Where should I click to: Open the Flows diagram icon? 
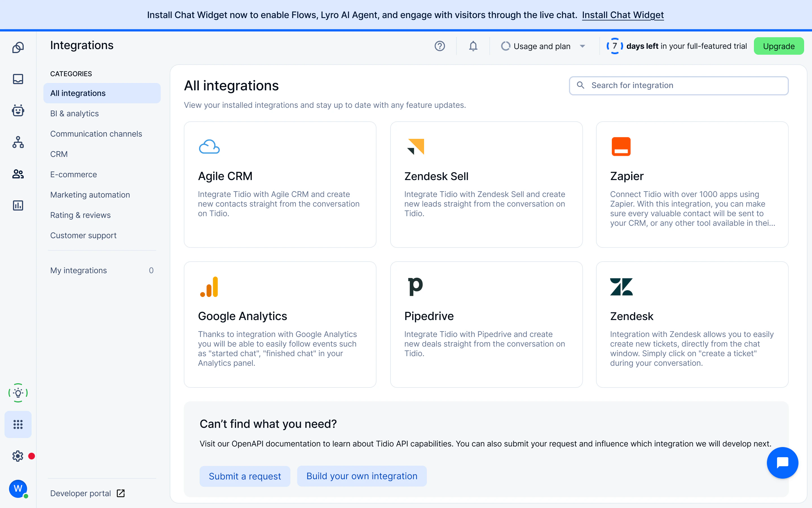pos(18,142)
